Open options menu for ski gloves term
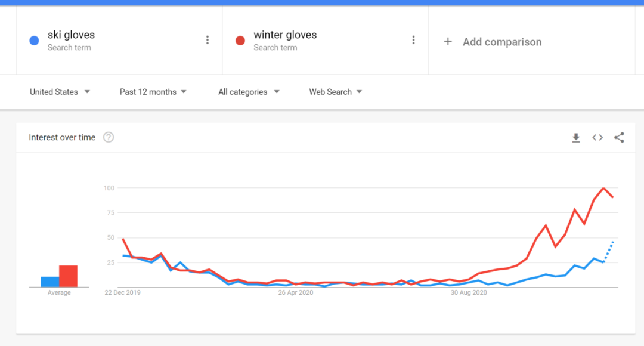 [208, 40]
